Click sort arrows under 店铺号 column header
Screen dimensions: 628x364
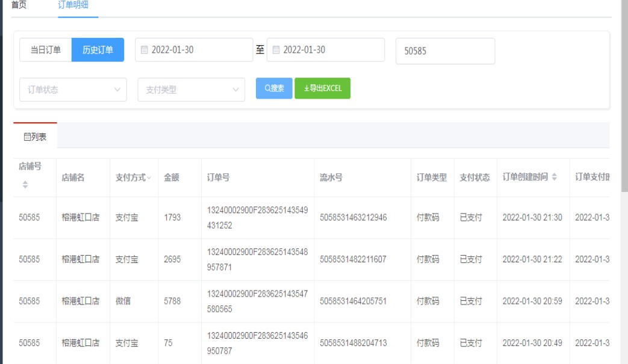click(25, 185)
